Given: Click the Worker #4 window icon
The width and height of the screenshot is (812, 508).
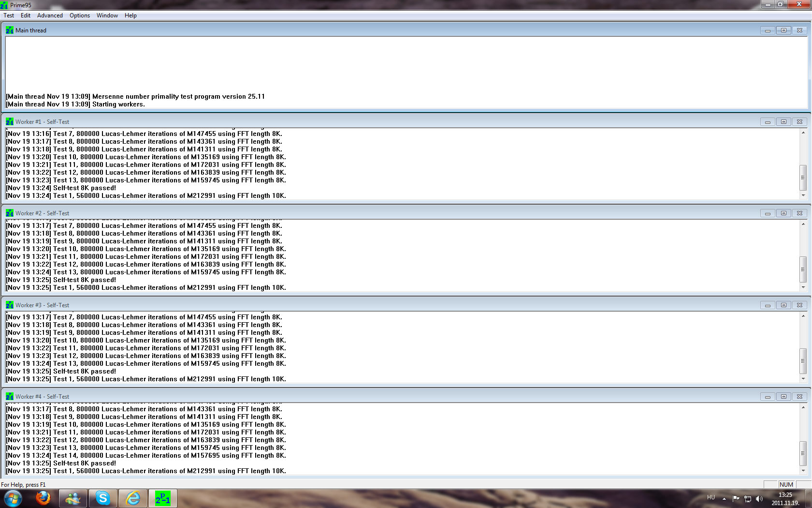Looking at the screenshot, I should click(x=10, y=396).
